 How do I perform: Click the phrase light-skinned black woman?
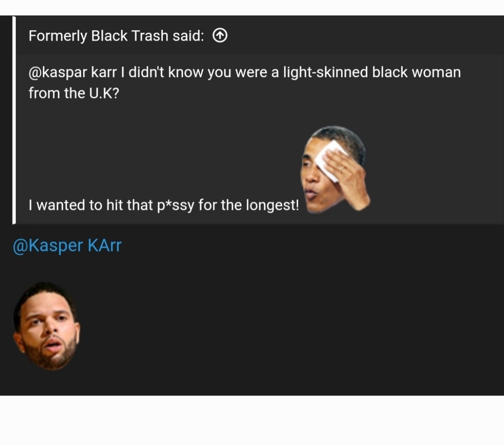[372, 72]
